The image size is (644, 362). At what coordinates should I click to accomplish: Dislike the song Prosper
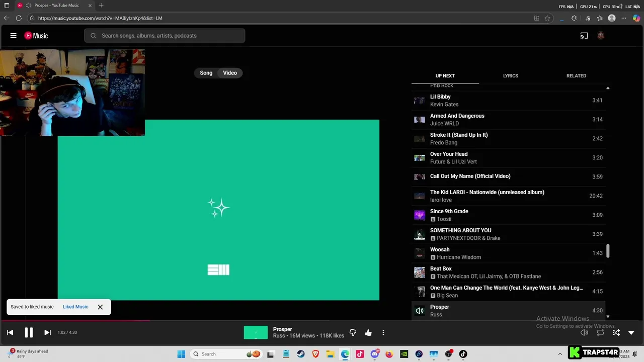353,332
